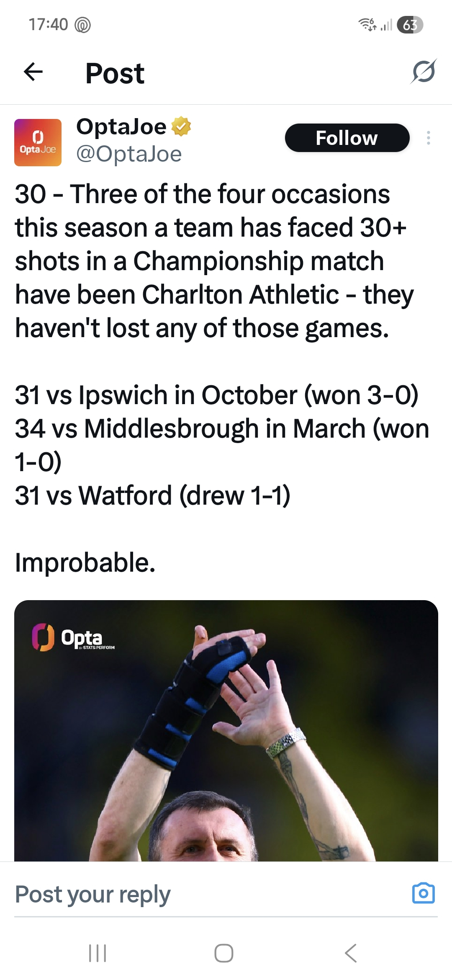Image resolution: width=452 pixels, height=980 pixels.
Task: Open OptaJoe profile avatar
Action: [x=38, y=142]
